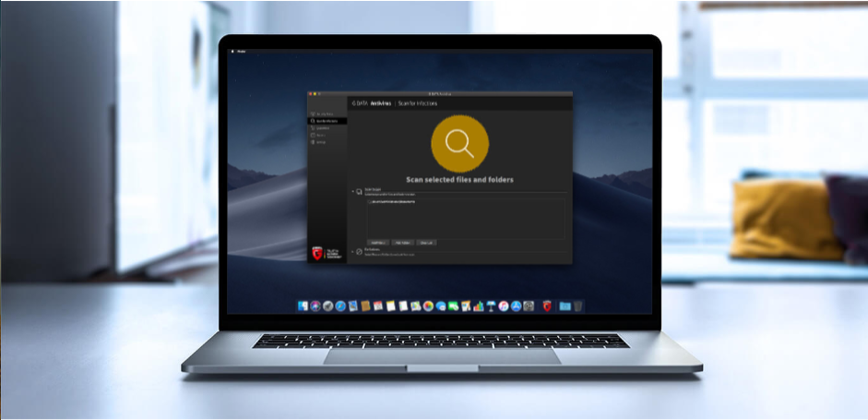
Task: Open FaceTime from the Dock
Action: (x=454, y=306)
